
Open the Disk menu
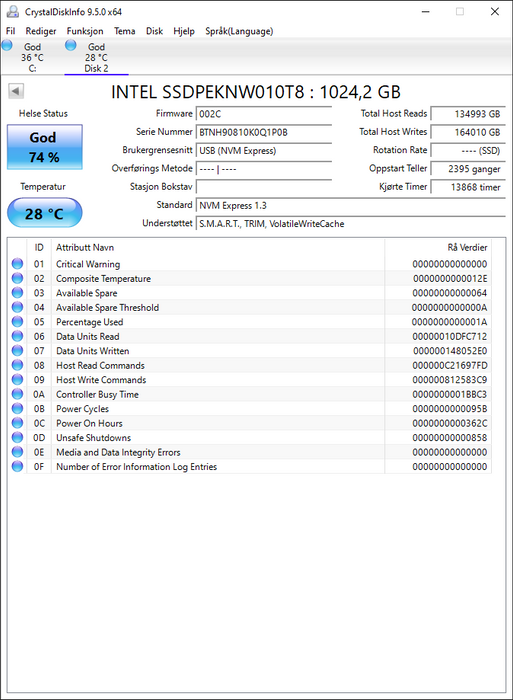pos(154,31)
